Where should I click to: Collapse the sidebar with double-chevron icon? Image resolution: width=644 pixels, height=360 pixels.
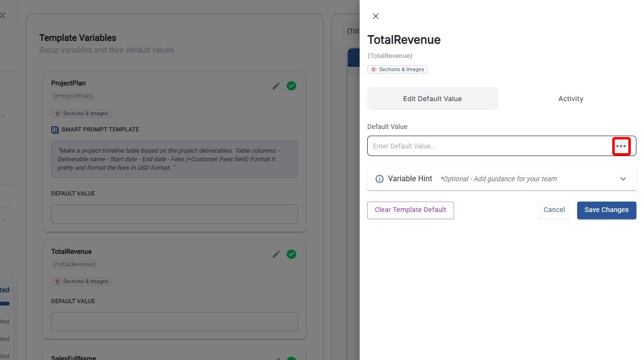(3, 15)
